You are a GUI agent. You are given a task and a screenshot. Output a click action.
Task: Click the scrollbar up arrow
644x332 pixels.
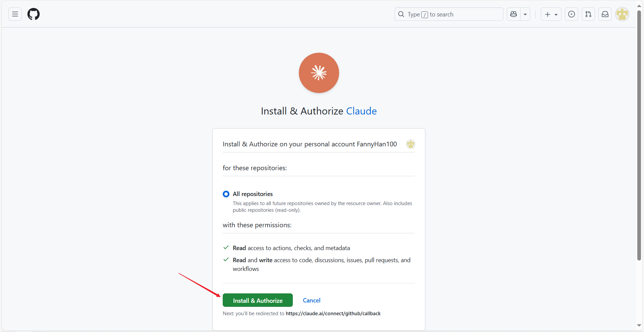pyautogui.click(x=639, y=6)
